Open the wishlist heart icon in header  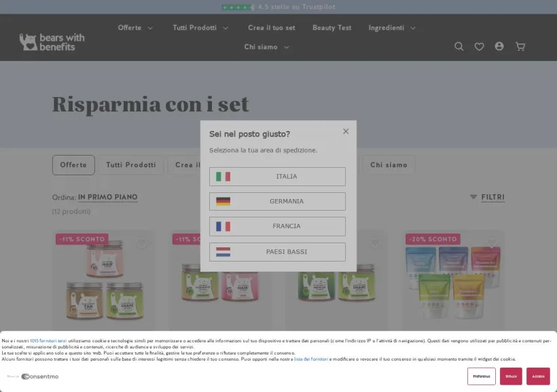(x=479, y=47)
